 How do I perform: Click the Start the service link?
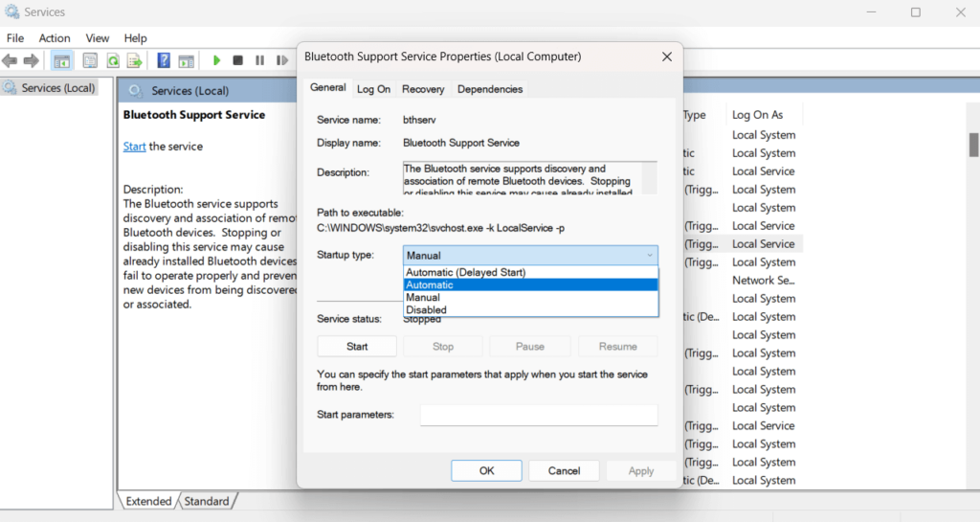pyautogui.click(x=134, y=147)
